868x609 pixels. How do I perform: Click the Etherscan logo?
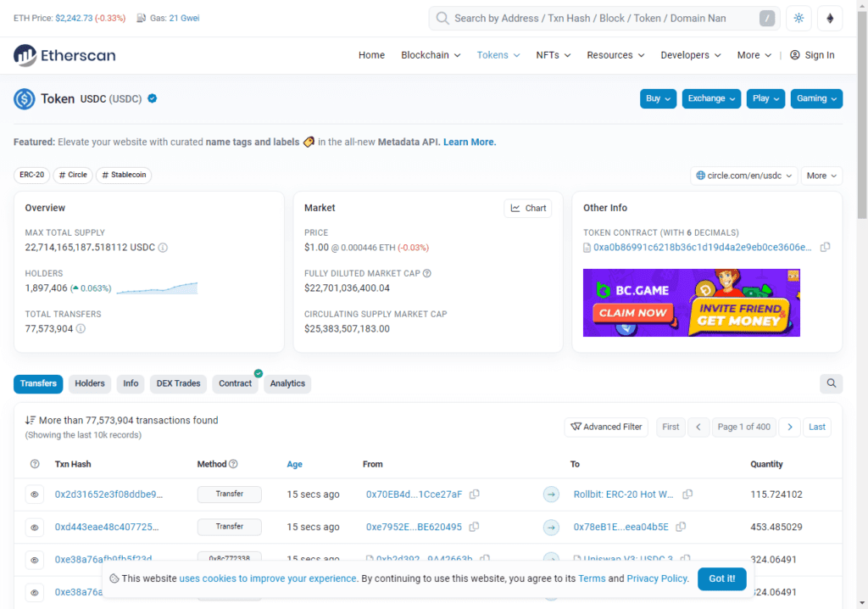(x=64, y=55)
